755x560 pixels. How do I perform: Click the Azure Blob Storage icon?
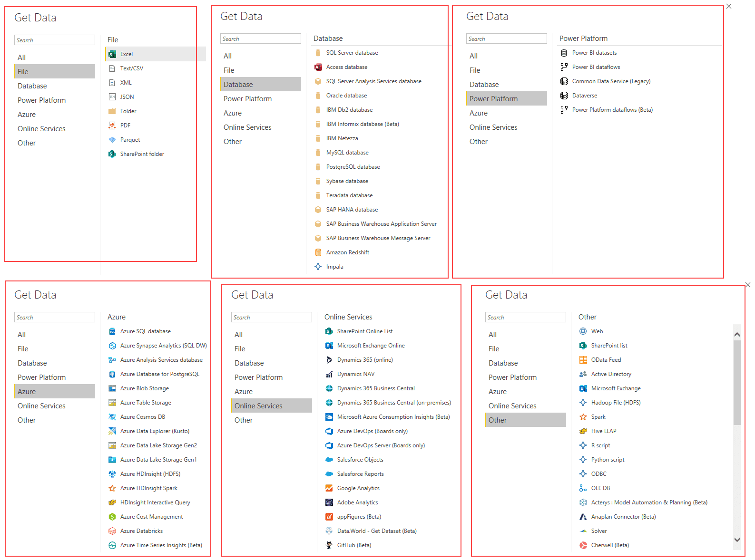tap(112, 388)
